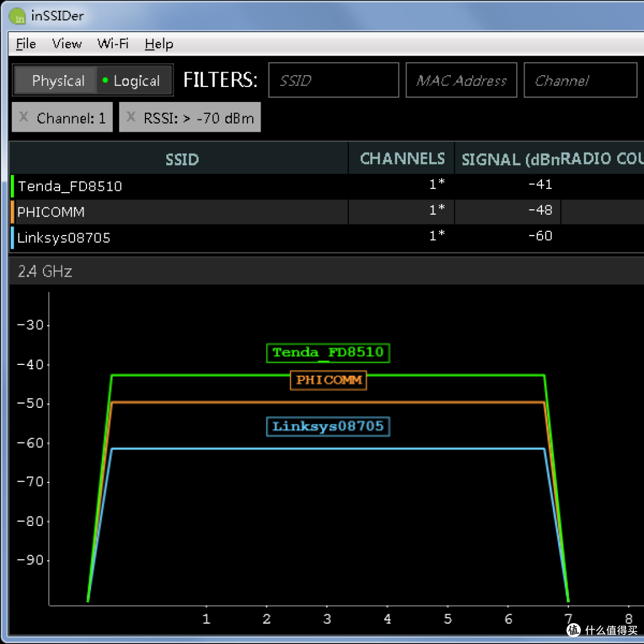
Task: Click the blue color marker for Linksys08705
Action: 13,237
